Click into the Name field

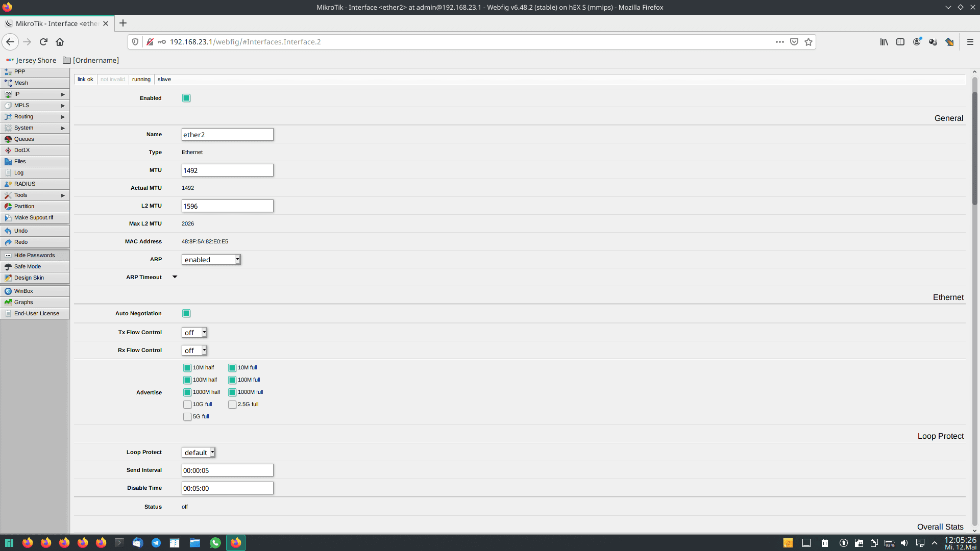228,135
